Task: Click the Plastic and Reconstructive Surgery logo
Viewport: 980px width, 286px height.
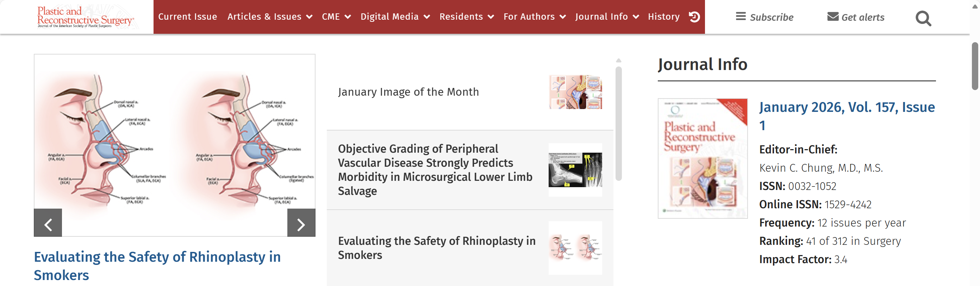Action: [85, 17]
